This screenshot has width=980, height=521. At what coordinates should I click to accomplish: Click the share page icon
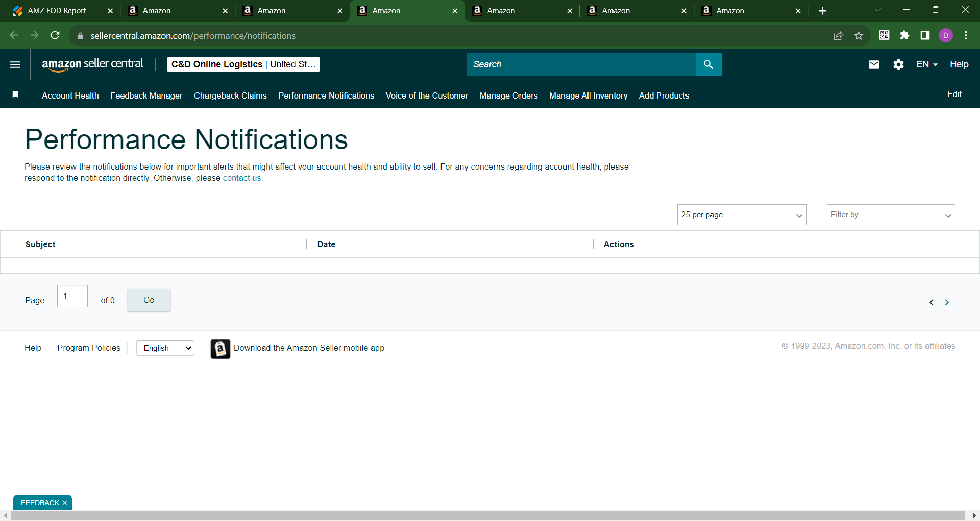[x=838, y=35]
